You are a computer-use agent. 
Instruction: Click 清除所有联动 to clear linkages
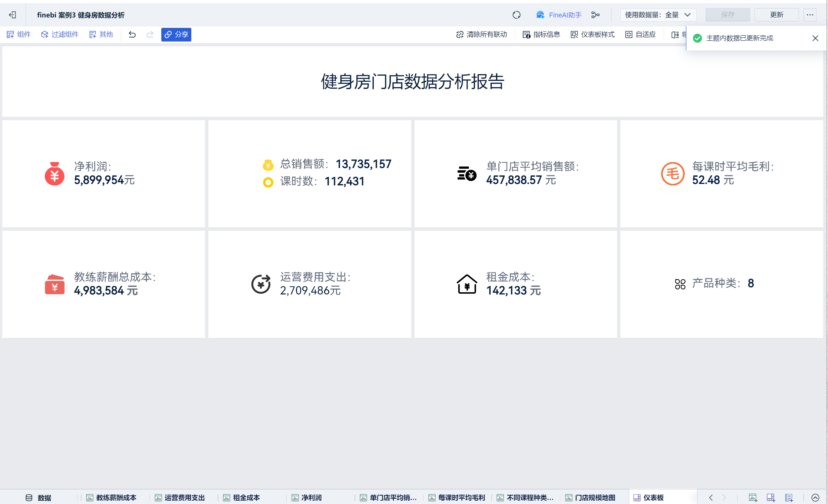tap(481, 34)
